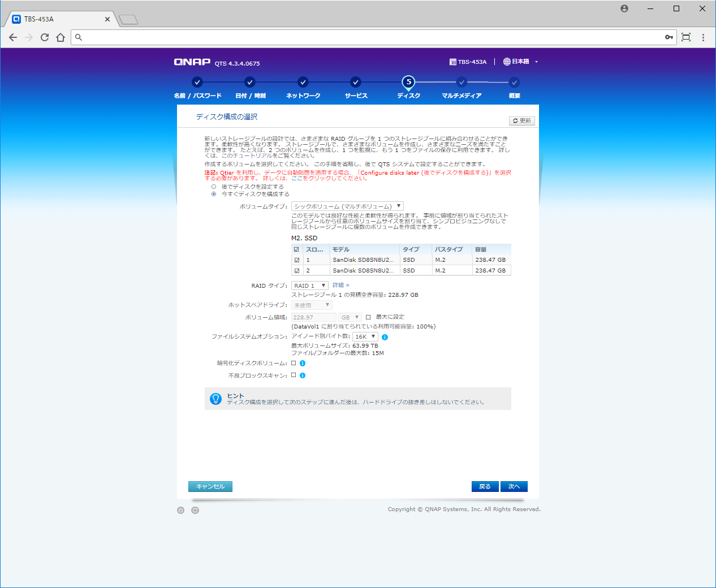The image size is (716, 588).
Task: Click the power icon at bottom left
Action: point(180,510)
